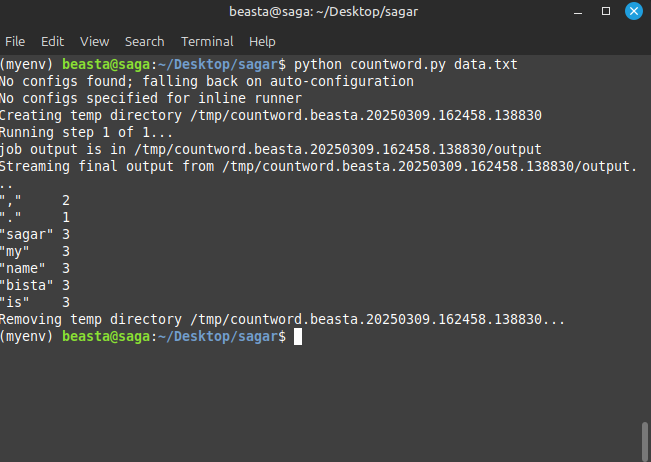Open the Terminal menu
651x462 pixels.
pos(207,42)
